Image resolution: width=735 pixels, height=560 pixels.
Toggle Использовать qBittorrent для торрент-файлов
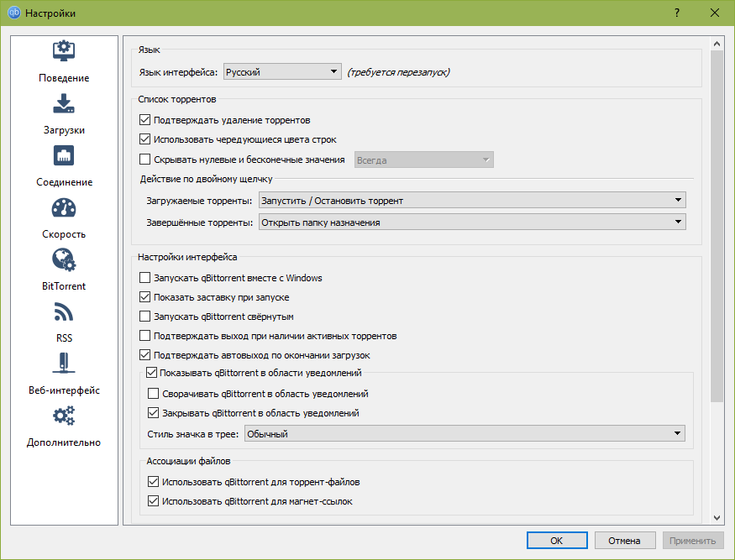click(x=153, y=481)
